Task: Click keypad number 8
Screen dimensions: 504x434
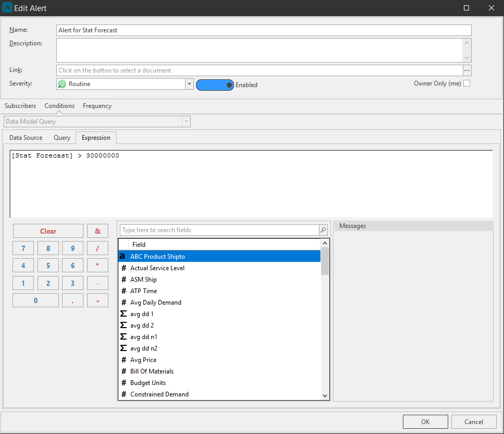Action: click(48, 248)
